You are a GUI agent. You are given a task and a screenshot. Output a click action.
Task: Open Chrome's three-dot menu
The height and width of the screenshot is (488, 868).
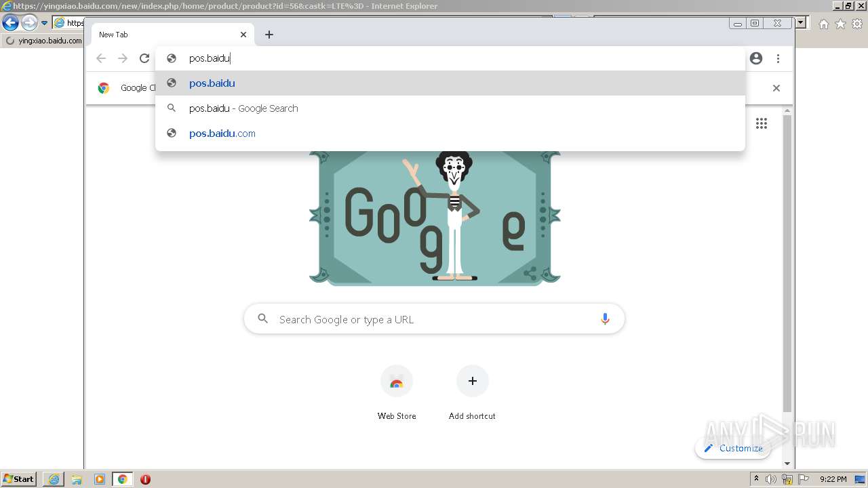pos(778,58)
